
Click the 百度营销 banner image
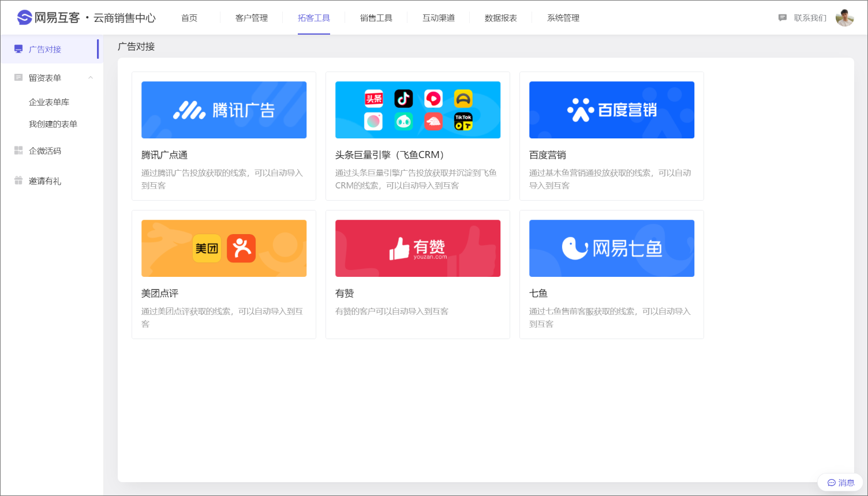(x=612, y=110)
